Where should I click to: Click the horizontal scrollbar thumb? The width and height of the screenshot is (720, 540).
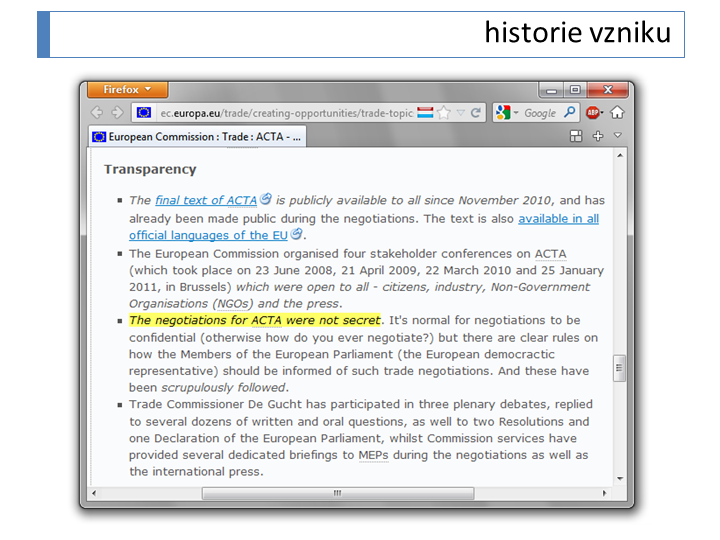point(337,493)
